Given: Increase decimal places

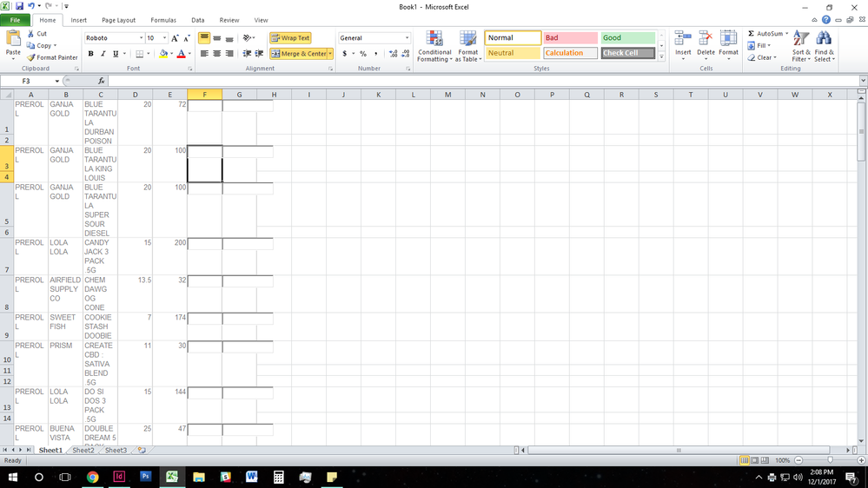Looking at the screenshot, I should (393, 54).
